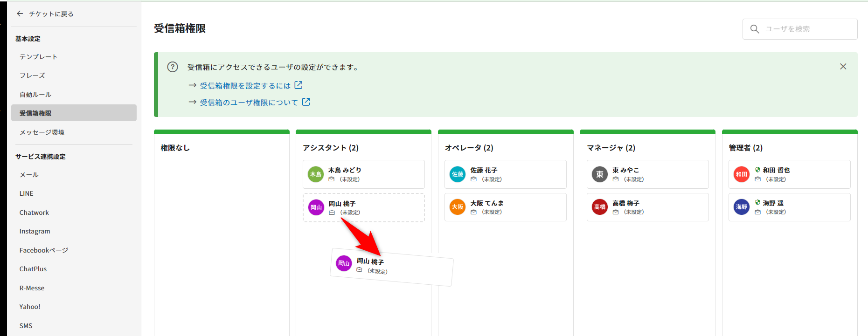Close the green info banner
Viewport: 868px width, 336px height.
843,67
